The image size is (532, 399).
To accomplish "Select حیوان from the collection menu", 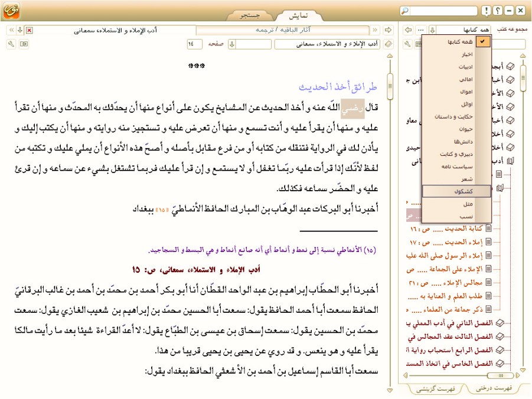I will [456, 129].
